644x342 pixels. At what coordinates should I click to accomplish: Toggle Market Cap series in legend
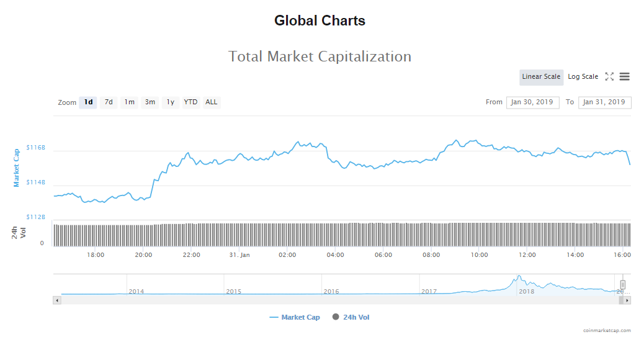pyautogui.click(x=295, y=317)
